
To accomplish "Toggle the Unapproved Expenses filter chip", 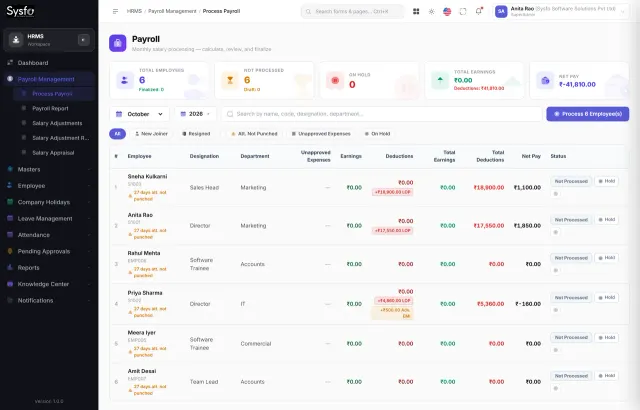I will [x=321, y=134].
